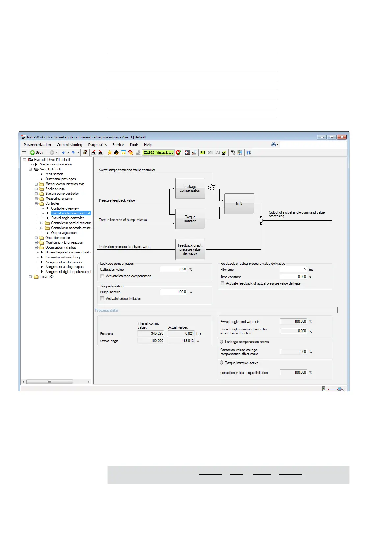Click the OM operating mode icon

coord(210,152)
